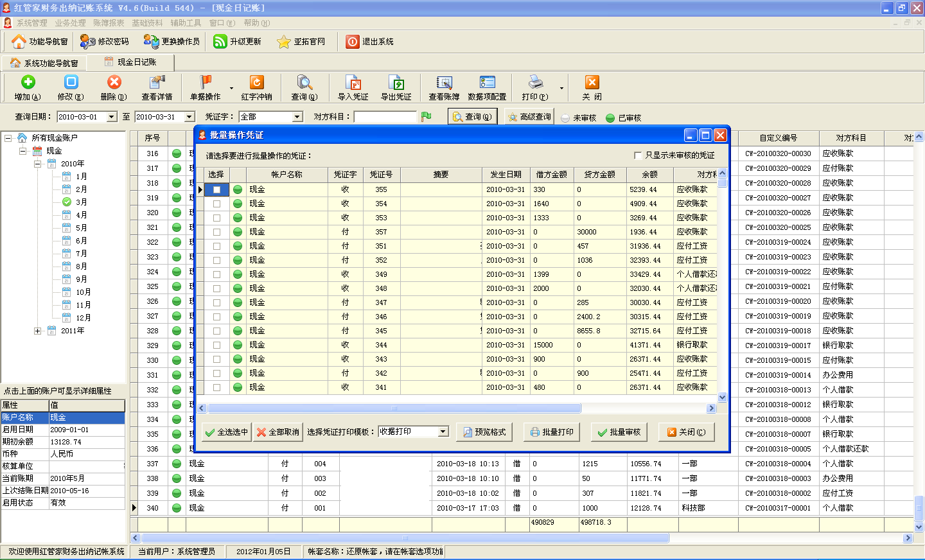This screenshot has height=560, width=925.
Task: Expand the 2011年 tree node
Action: [37, 331]
